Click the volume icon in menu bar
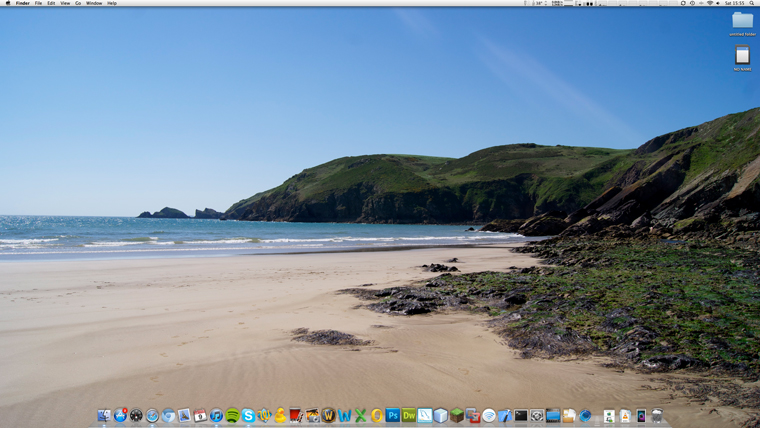 [x=718, y=3]
